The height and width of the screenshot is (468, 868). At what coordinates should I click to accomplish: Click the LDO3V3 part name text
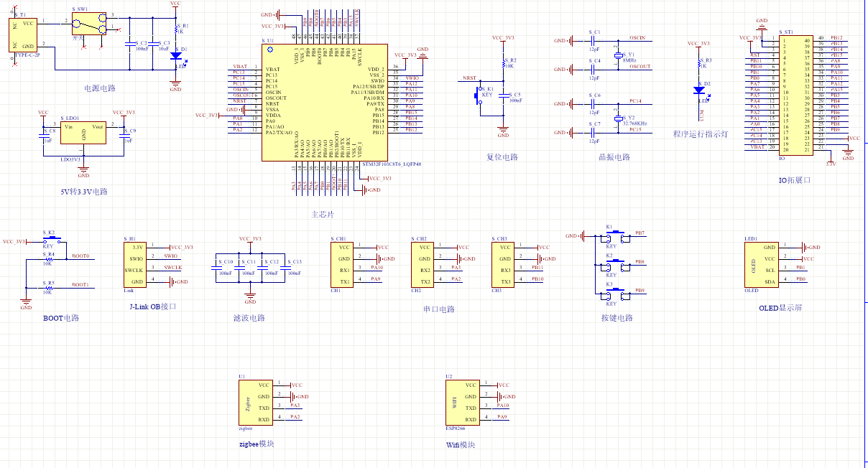[x=72, y=159]
